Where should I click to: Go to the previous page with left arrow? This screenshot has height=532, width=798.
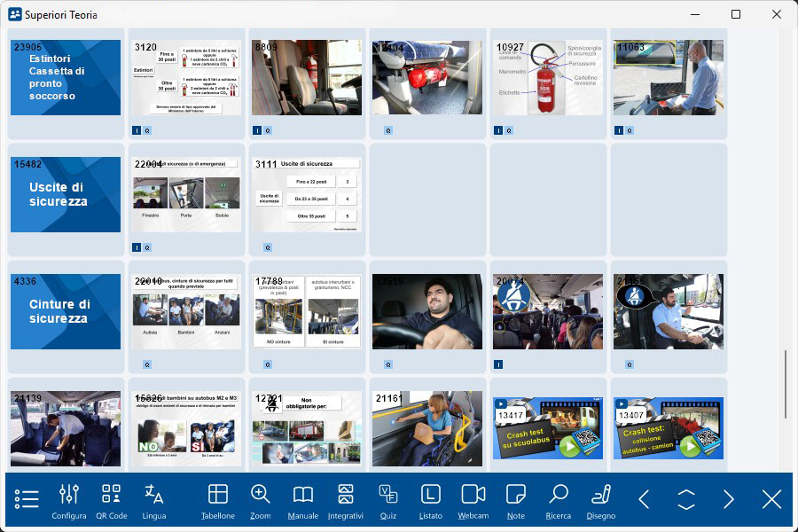644,499
